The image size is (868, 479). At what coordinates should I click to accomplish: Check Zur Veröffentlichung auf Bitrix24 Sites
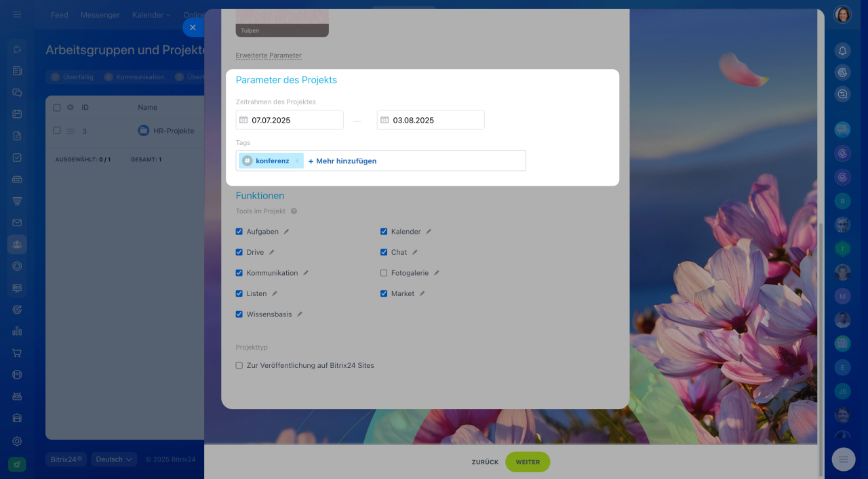click(x=239, y=365)
